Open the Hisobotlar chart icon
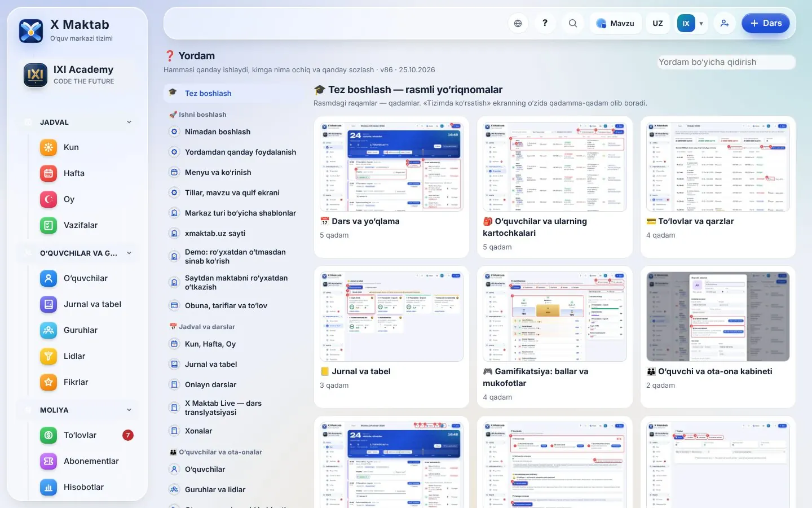 (x=48, y=487)
